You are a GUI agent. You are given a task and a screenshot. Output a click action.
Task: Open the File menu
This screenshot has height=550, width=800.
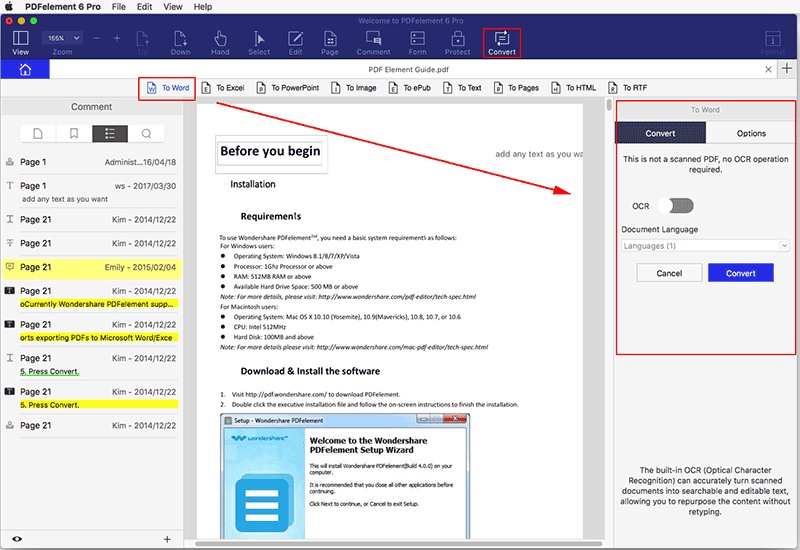click(x=119, y=7)
